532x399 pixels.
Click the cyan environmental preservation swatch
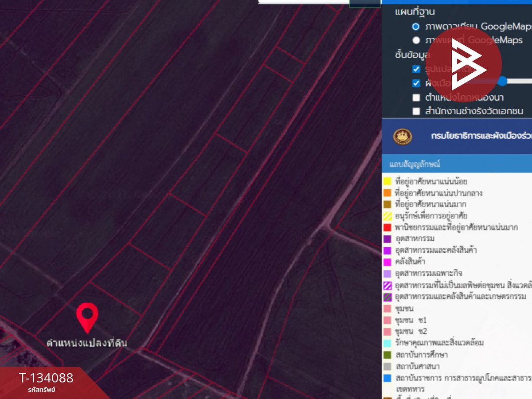point(387,343)
